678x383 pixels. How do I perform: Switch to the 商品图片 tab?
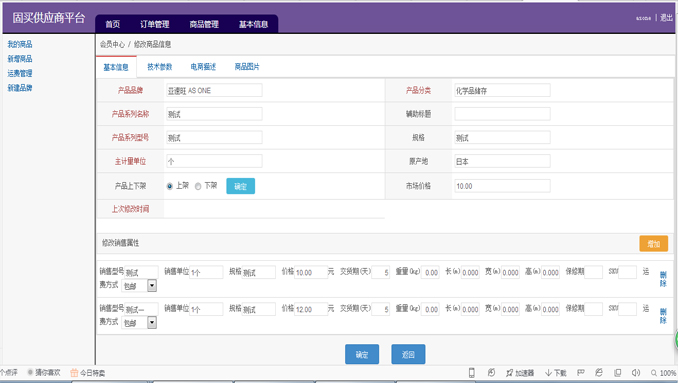247,67
